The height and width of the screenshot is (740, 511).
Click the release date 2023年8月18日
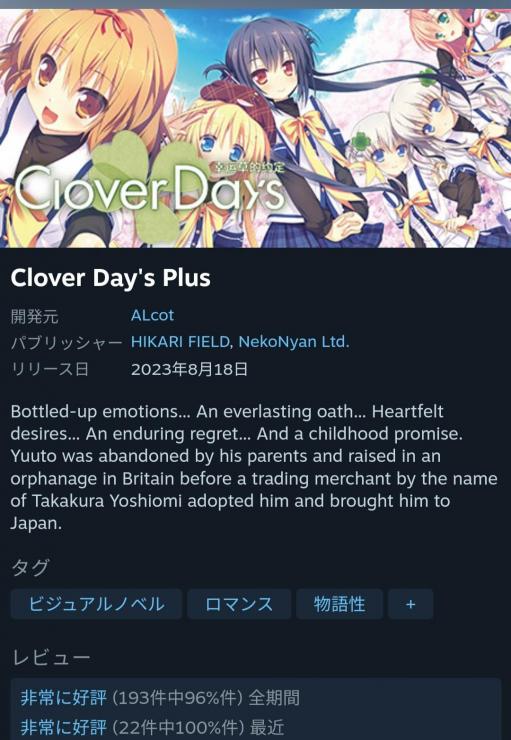pos(189,369)
